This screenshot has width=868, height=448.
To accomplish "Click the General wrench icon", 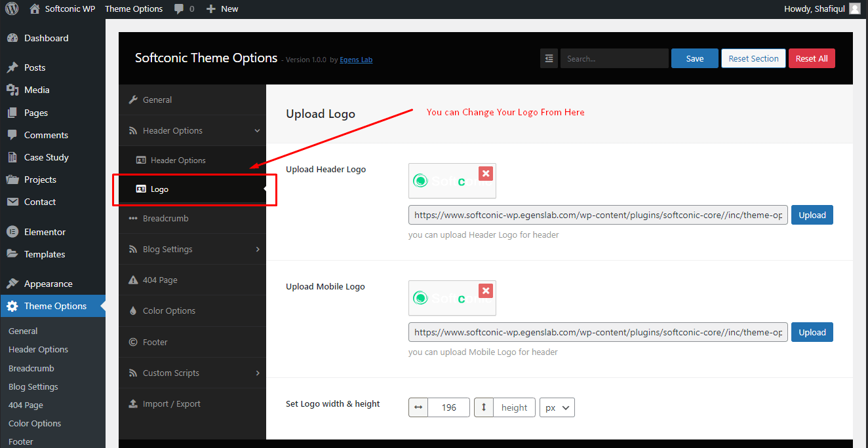I will (x=133, y=100).
